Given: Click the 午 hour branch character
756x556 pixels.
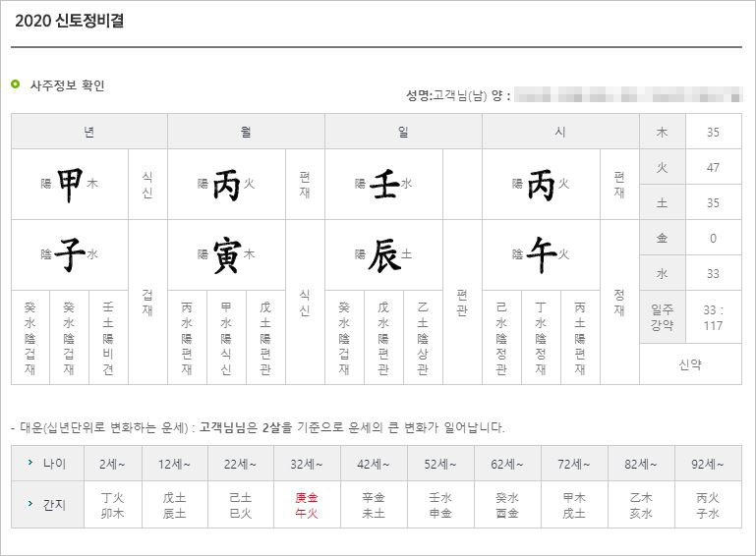Looking at the screenshot, I should (x=542, y=254).
